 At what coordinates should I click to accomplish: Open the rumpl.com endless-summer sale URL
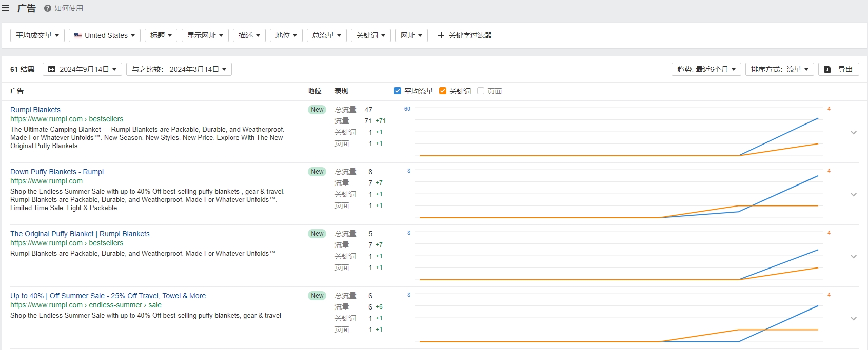pyautogui.click(x=86, y=305)
